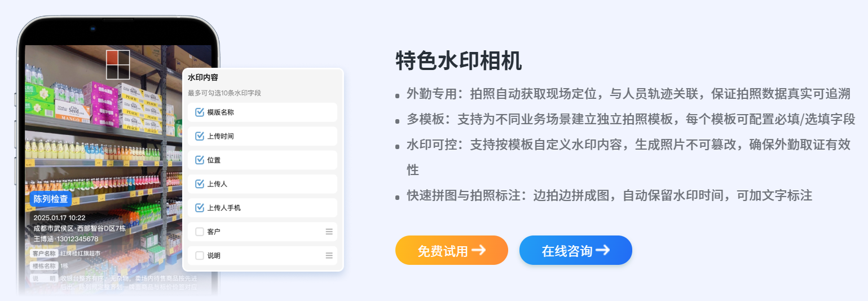Click the 客户名称 watermark label

pyautogui.click(x=44, y=254)
